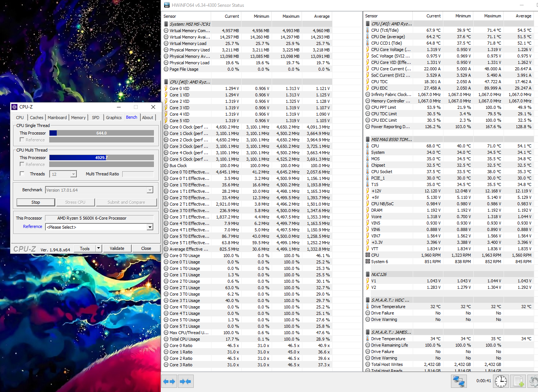
Task: Click the fan icon for CPU 1,960 RPM
Action: (368, 255)
